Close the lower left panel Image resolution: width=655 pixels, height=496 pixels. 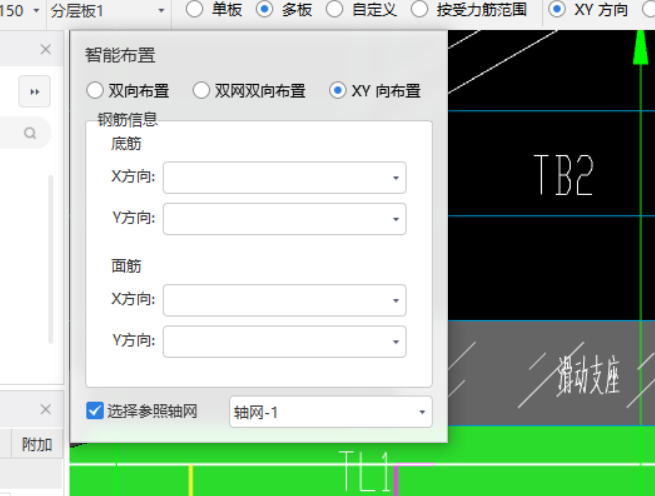tap(46, 409)
